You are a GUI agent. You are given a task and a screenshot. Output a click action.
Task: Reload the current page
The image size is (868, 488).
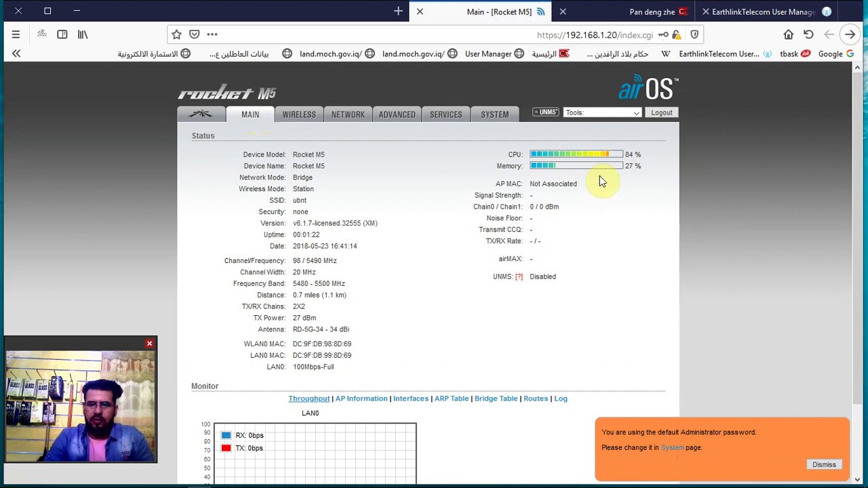808,35
